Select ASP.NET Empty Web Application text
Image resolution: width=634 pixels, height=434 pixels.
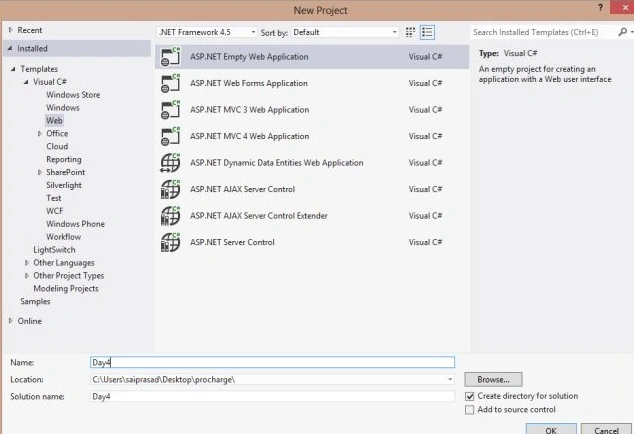pyautogui.click(x=249, y=57)
